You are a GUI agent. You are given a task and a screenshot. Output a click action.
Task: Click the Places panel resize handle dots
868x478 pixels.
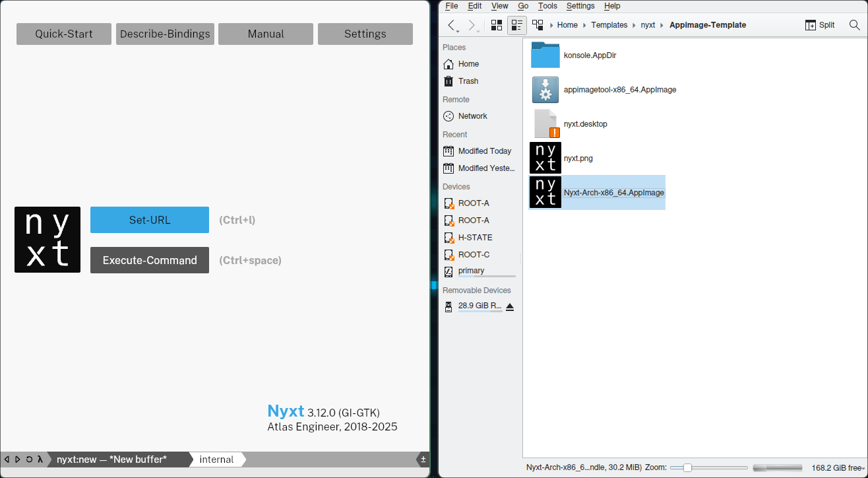[x=521, y=258]
